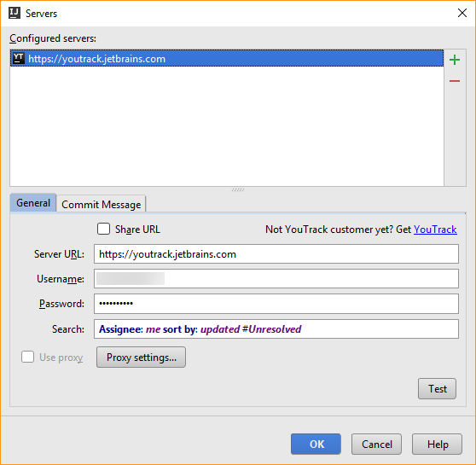Open Proxy settings dialog
476x465 pixels.
[x=141, y=357]
